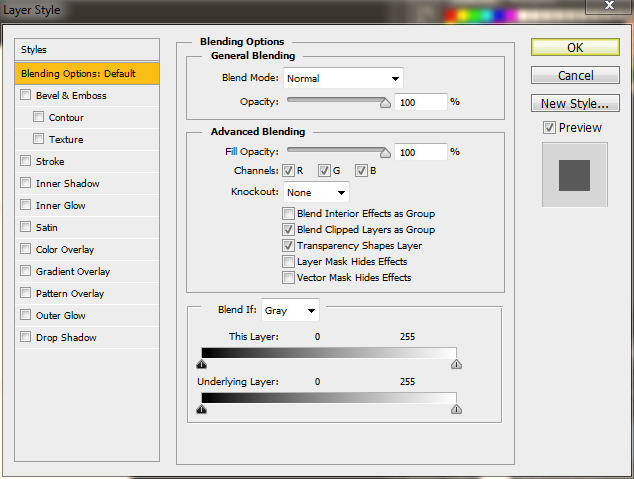Screen dimensions: 634x479
Task: Open the Gradient Overlay settings label
Action: click(73, 272)
